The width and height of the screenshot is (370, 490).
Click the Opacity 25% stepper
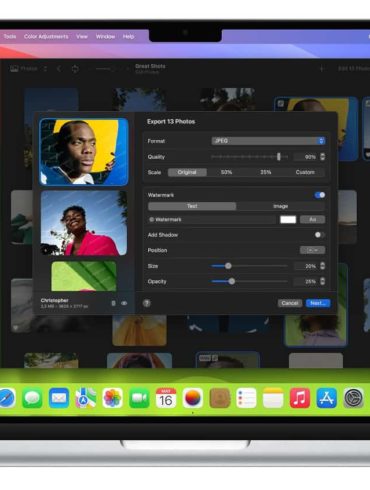pyautogui.click(x=322, y=281)
